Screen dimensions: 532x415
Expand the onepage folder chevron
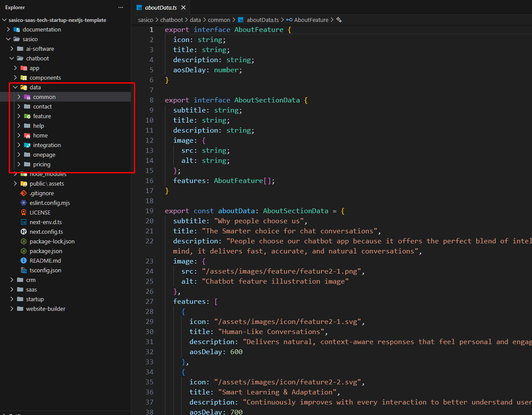pos(19,155)
